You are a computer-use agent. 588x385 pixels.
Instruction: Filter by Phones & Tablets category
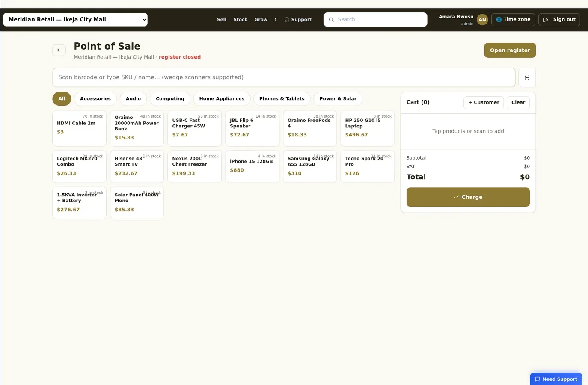282,99
